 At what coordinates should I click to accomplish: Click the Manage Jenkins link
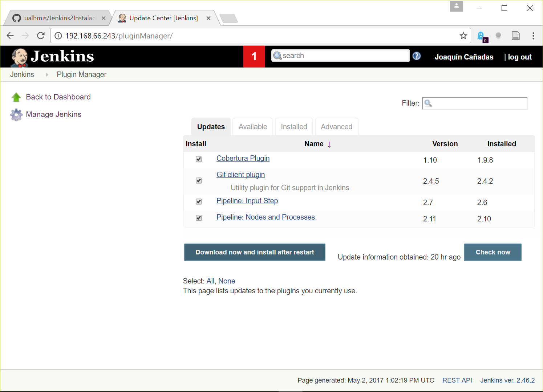[53, 114]
